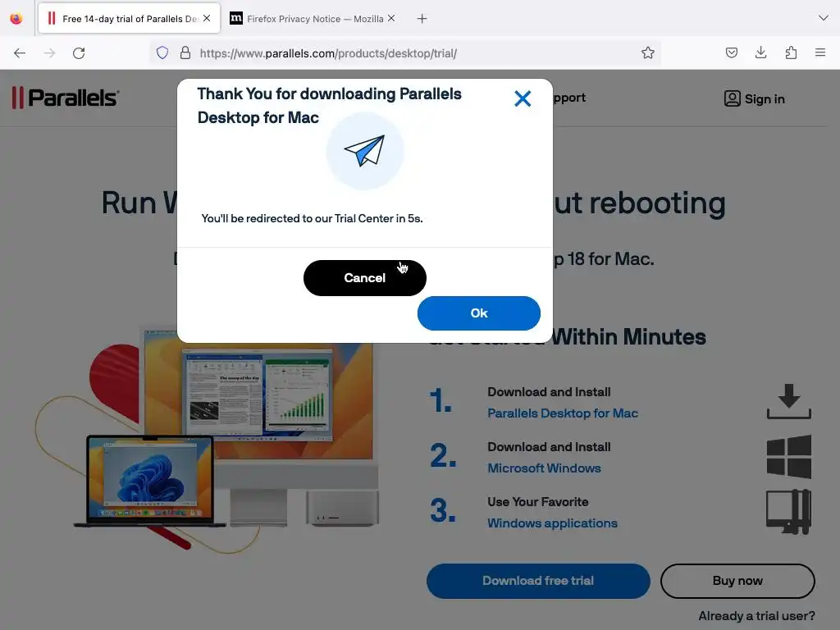Click the forward navigation arrow

(x=49, y=53)
